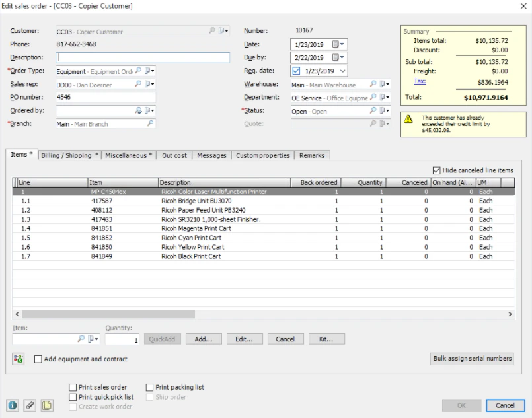
Task: Open the Remarks tab
Action: pos(312,155)
